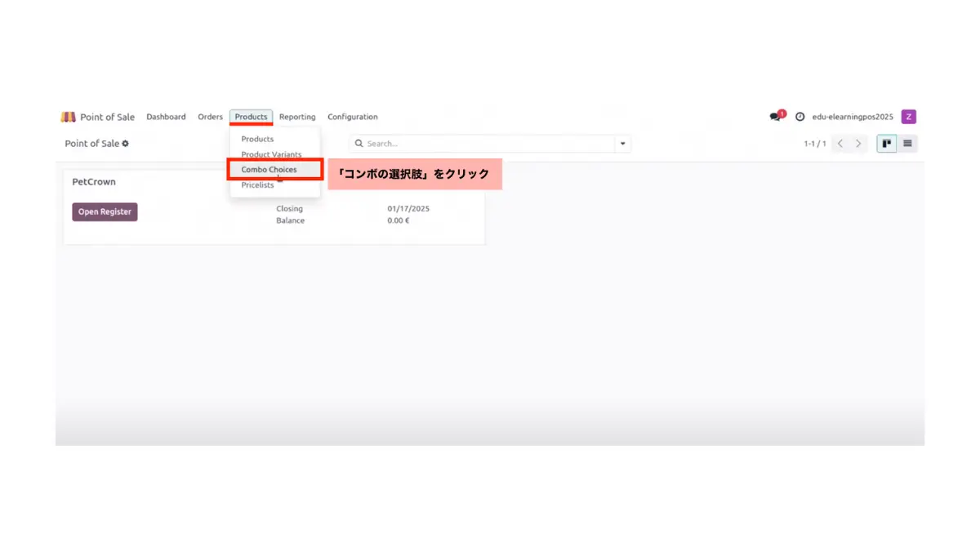Viewport: 980px width, 551px height.
Task: Open the messages conversation icon
Action: pos(775,117)
